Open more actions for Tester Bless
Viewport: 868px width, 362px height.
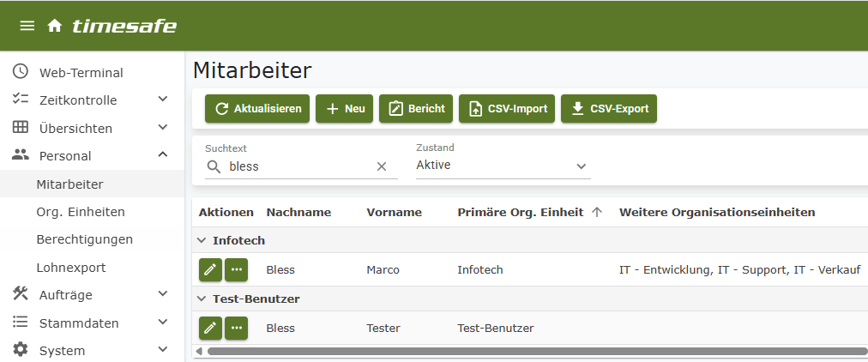(x=236, y=328)
